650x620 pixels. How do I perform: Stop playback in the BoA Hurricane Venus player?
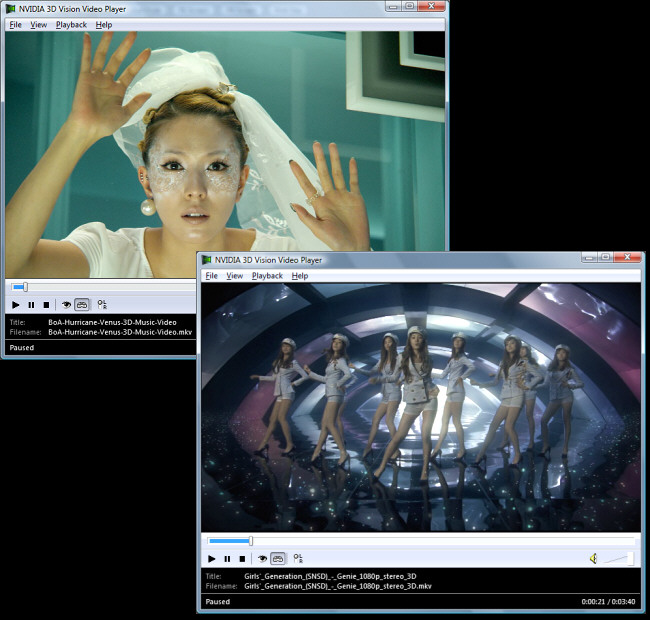coord(46,305)
